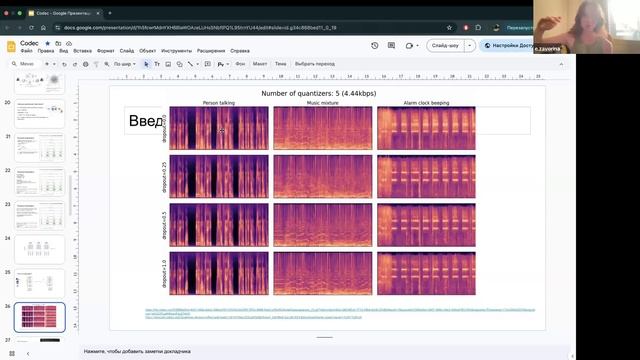Click the second shorter source link
The image size is (640, 360).
253,317
